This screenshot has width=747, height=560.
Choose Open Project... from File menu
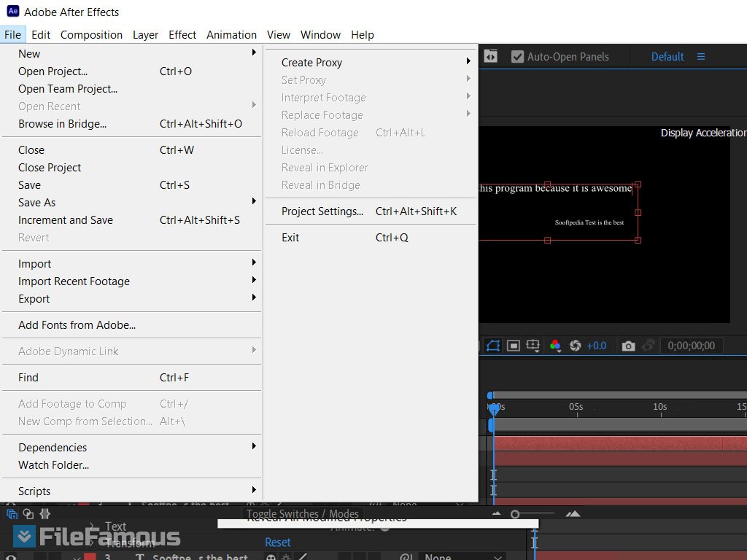[x=132, y=71]
